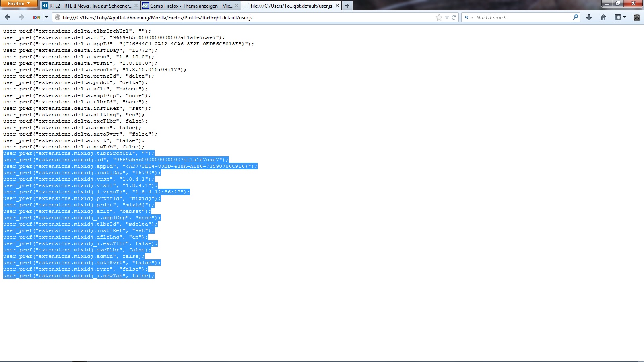
Task: Go back one page
Action: point(7,17)
